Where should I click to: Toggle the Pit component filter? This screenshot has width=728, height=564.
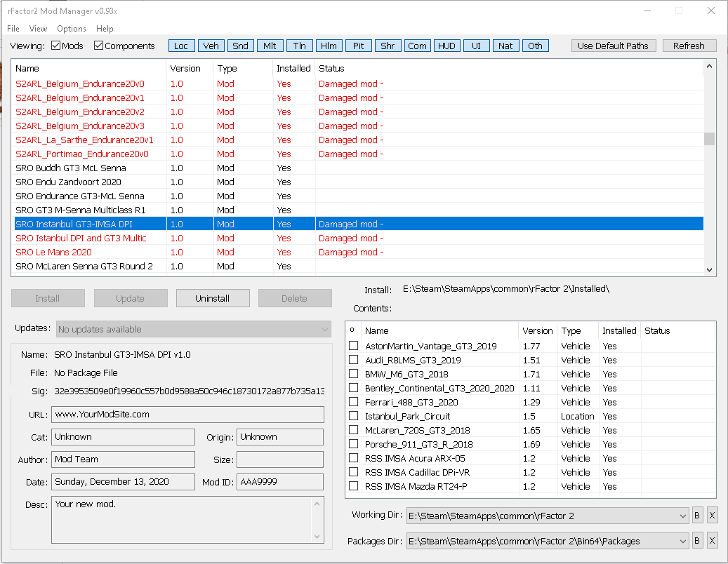(x=359, y=46)
